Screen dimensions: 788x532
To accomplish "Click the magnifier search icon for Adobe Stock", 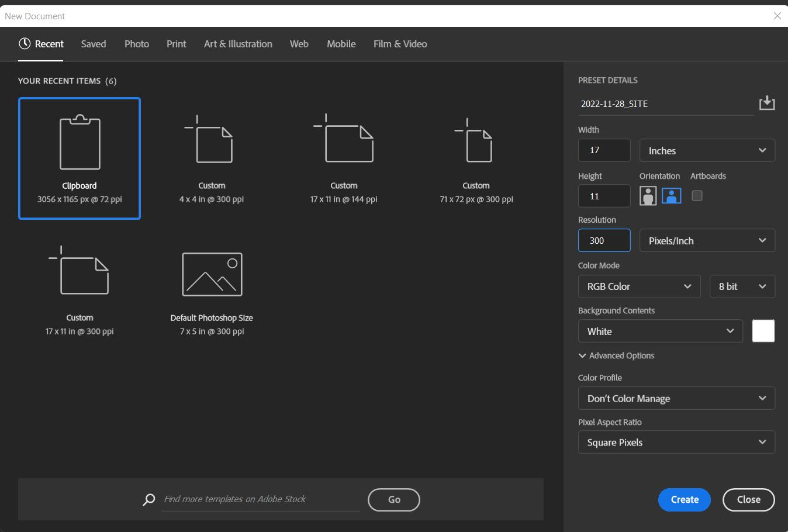I will [149, 500].
